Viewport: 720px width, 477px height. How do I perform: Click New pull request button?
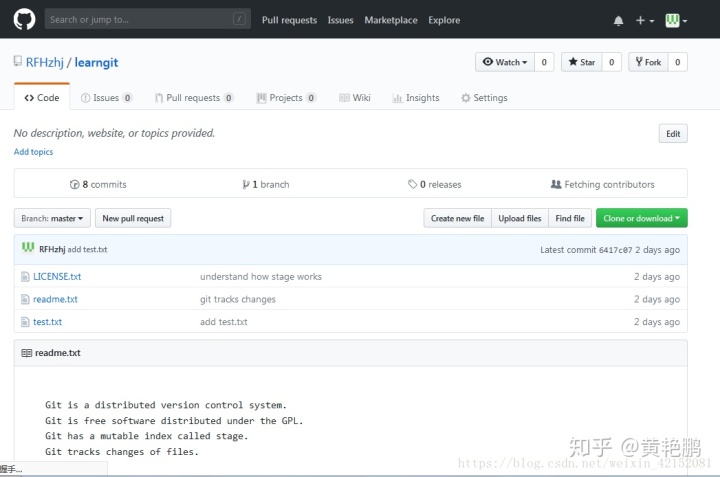pos(133,218)
